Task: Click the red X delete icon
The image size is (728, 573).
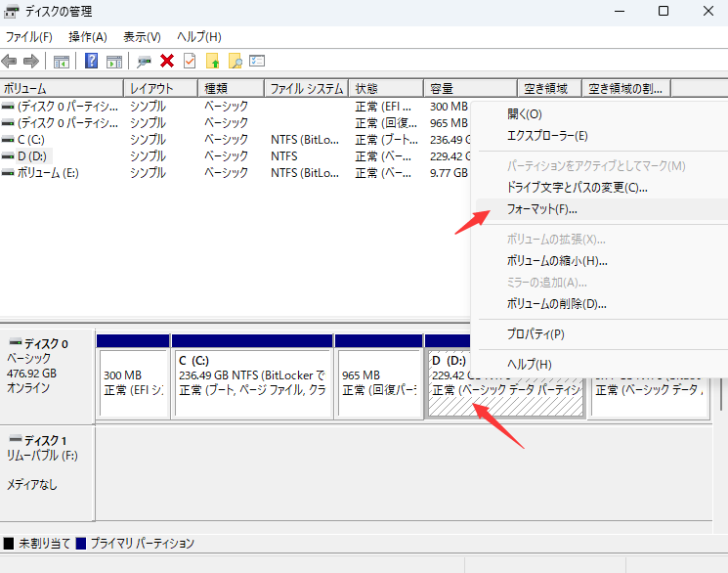Action: click(x=167, y=61)
